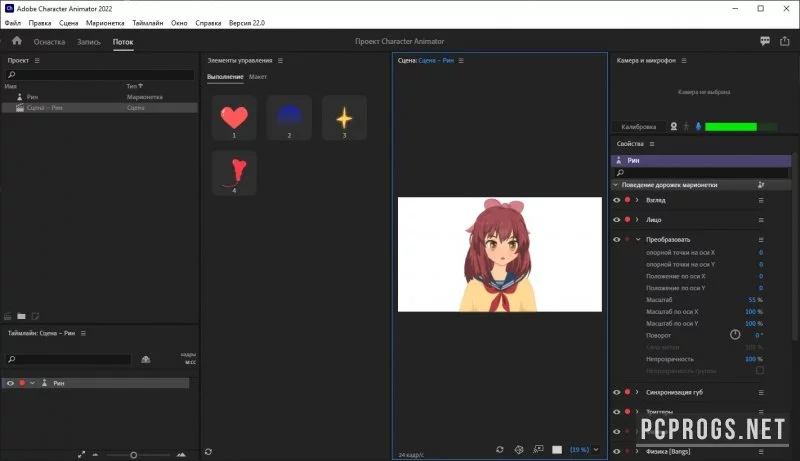Screen dimensions: 800x461
Task: Click the timeline zoom slider handle
Action: pyautogui.click(x=134, y=454)
